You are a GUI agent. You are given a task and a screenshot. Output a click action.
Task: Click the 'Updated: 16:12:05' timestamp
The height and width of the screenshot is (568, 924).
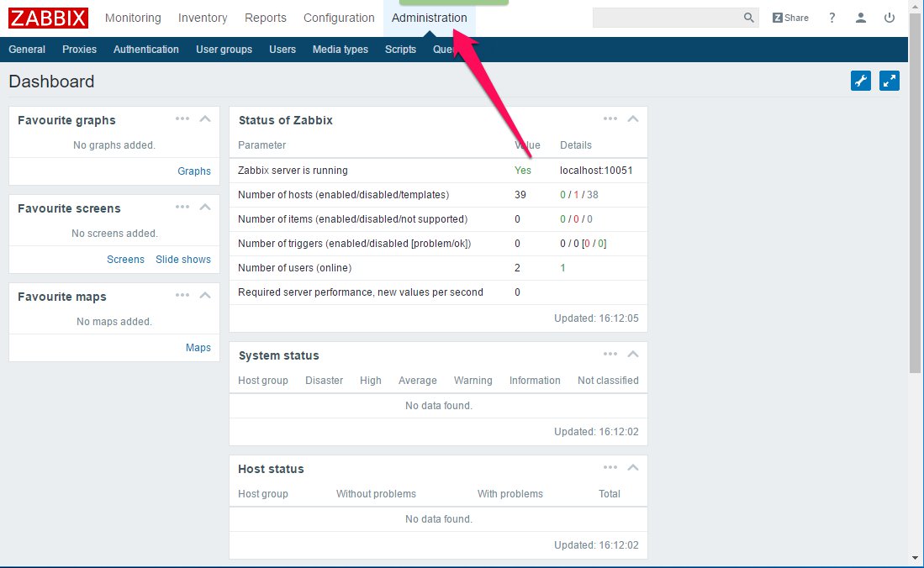pos(596,318)
